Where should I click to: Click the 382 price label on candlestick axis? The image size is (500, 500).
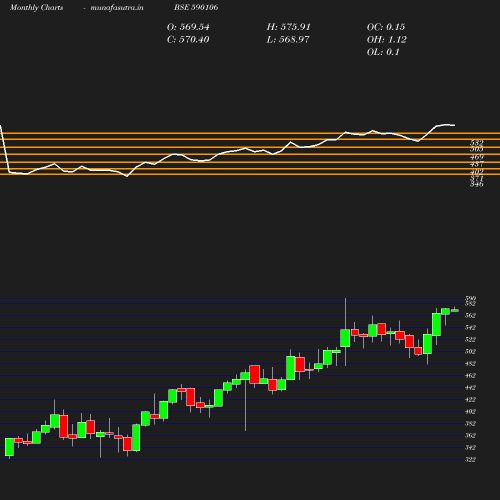pos(470,423)
